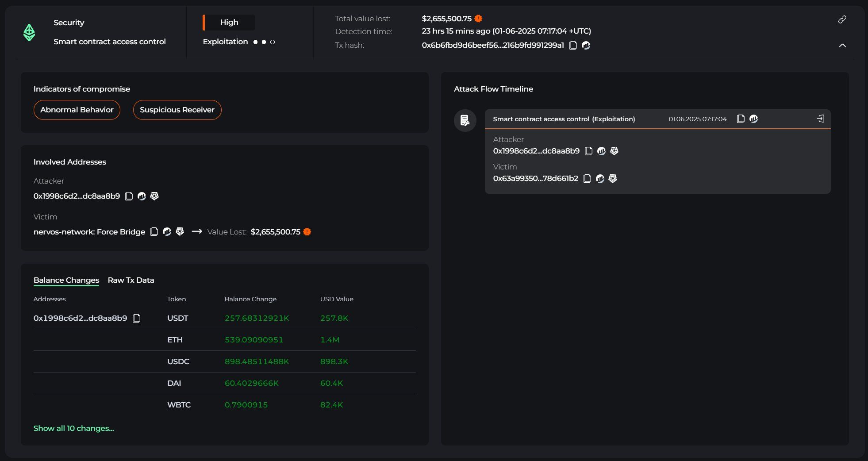Copy the transaction hash in the header
868x461 pixels.
(x=573, y=45)
